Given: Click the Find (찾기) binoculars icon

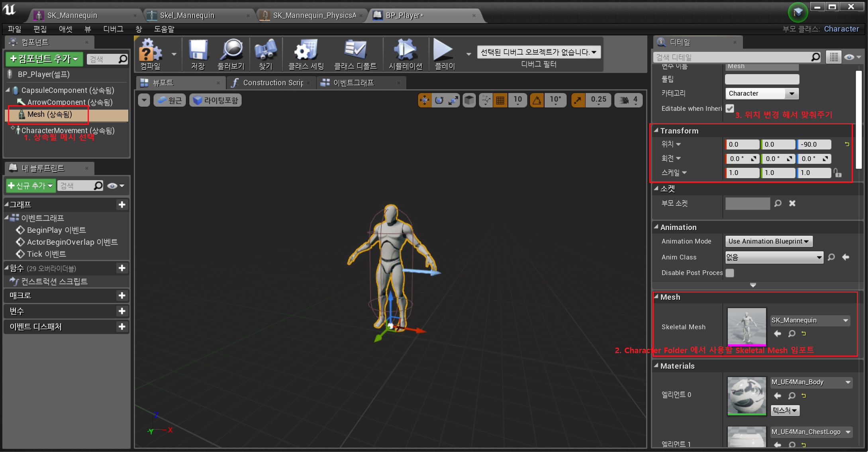Looking at the screenshot, I should [265, 50].
